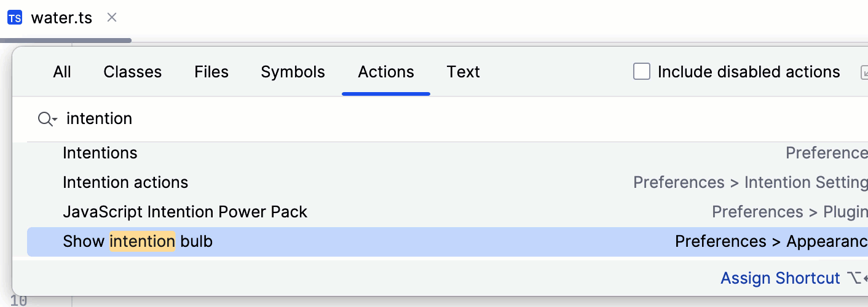The height and width of the screenshot is (307, 868).
Task: Switch to the All tab
Action: (62, 72)
